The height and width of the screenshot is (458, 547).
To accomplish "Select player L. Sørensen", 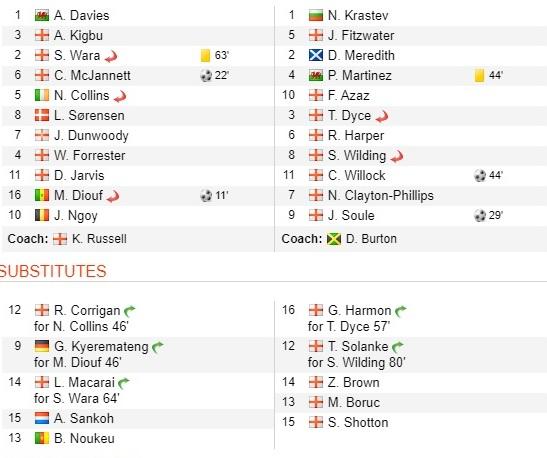I will click(x=89, y=115).
